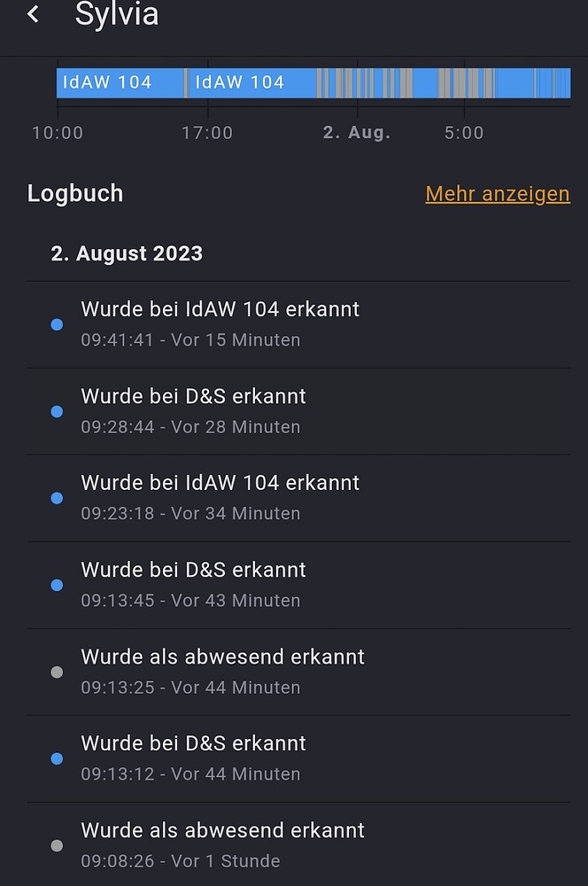Click the Sylvia title heading

[118, 15]
